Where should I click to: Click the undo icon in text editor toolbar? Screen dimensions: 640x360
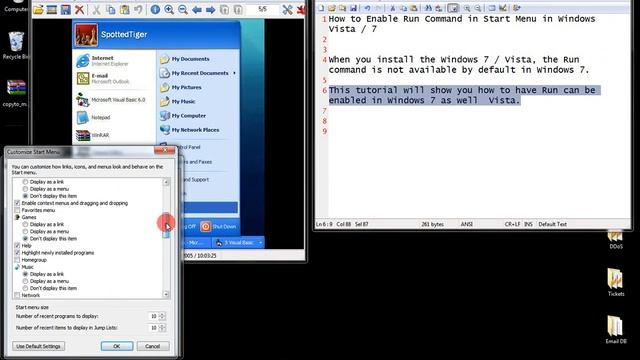[367, 8]
